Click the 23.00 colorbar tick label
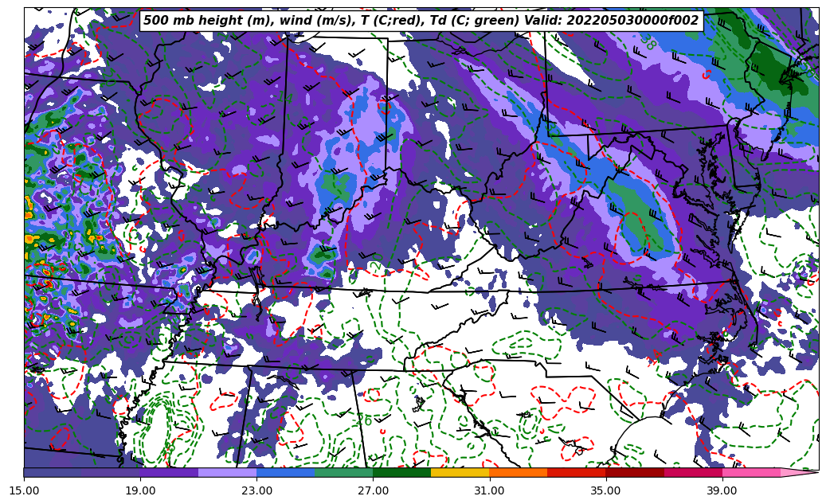826x504 pixels. (256, 490)
